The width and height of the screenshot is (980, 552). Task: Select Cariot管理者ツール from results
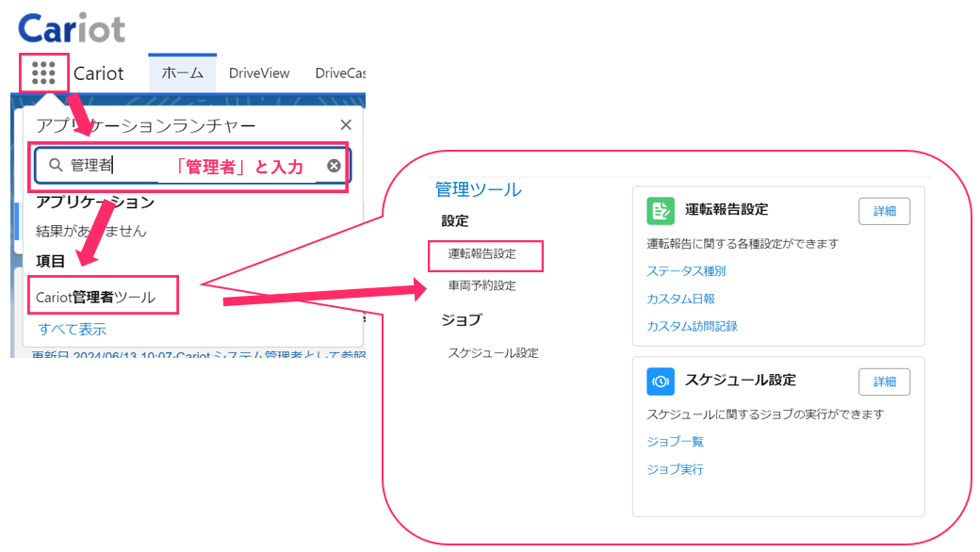[95, 298]
